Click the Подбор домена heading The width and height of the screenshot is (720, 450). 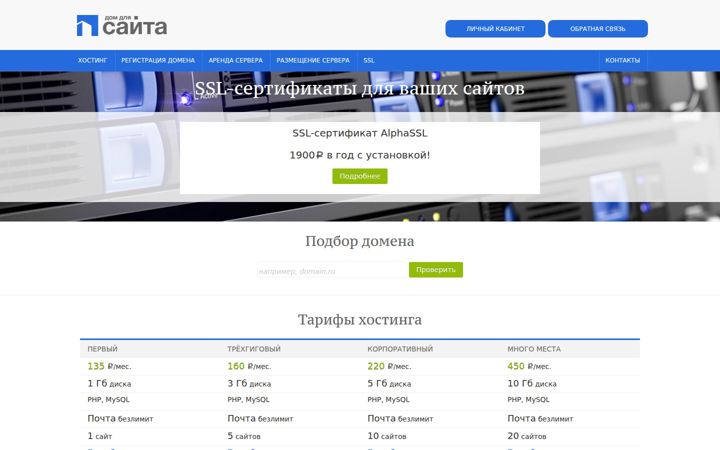pyautogui.click(x=360, y=241)
